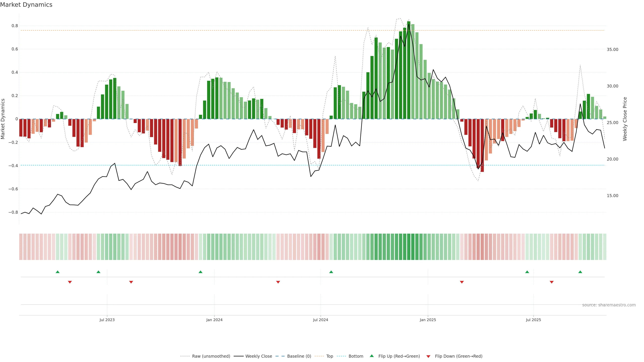Click the earliest red flip-down triangle marker
The height and width of the screenshot is (362, 644).
[x=70, y=282]
